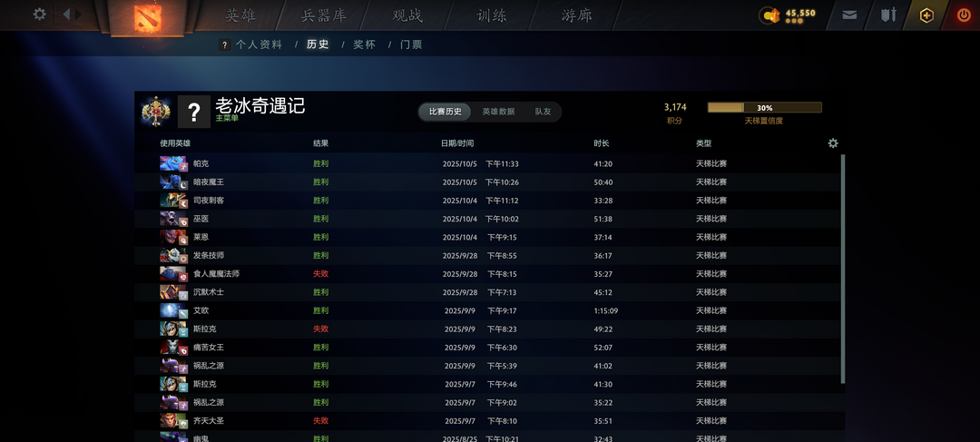Open match history table settings gear
The image size is (980, 442).
coord(833,143)
